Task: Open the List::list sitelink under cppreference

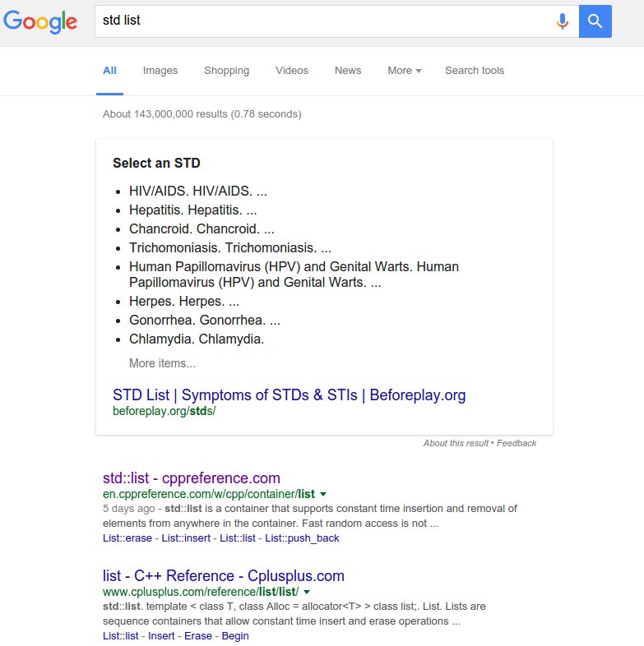Action: coord(238,538)
